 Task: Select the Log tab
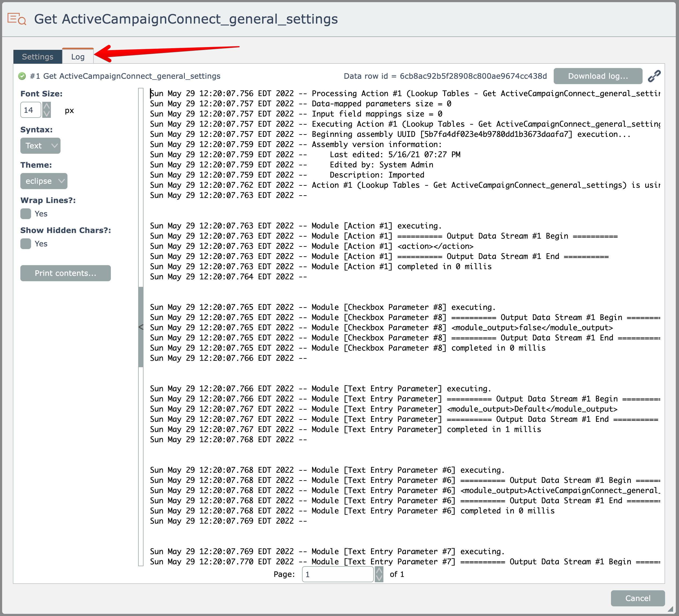click(78, 57)
